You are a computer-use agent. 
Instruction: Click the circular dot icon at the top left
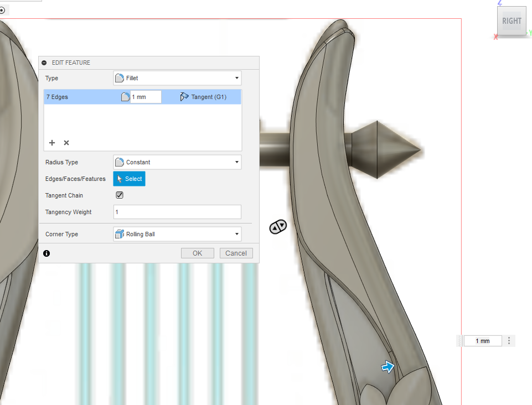[2, 11]
